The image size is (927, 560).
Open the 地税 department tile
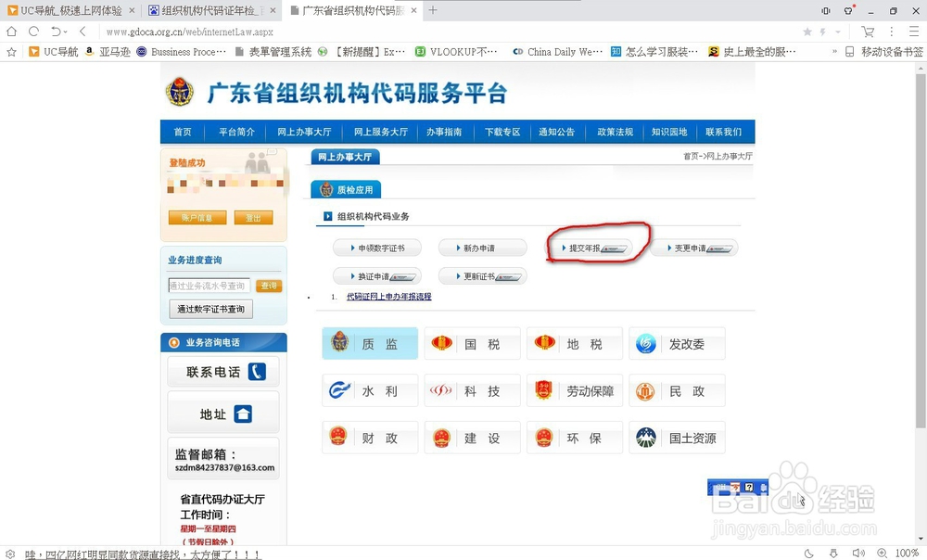tap(575, 344)
